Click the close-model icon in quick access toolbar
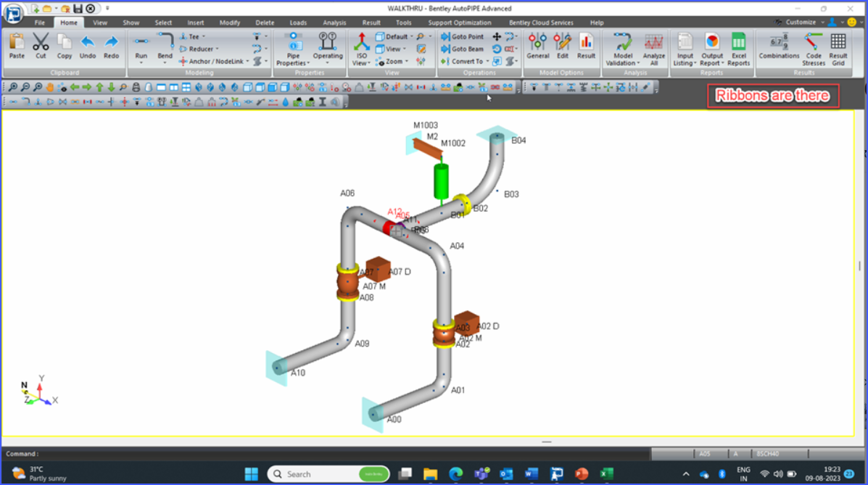Image resolution: width=868 pixels, height=485 pixels. tap(91, 8)
